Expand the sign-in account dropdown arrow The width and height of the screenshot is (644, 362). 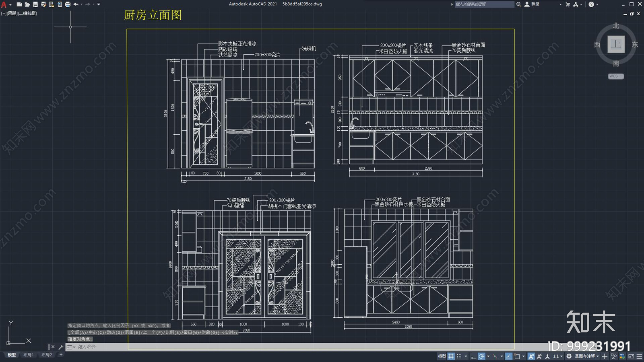[560, 4]
